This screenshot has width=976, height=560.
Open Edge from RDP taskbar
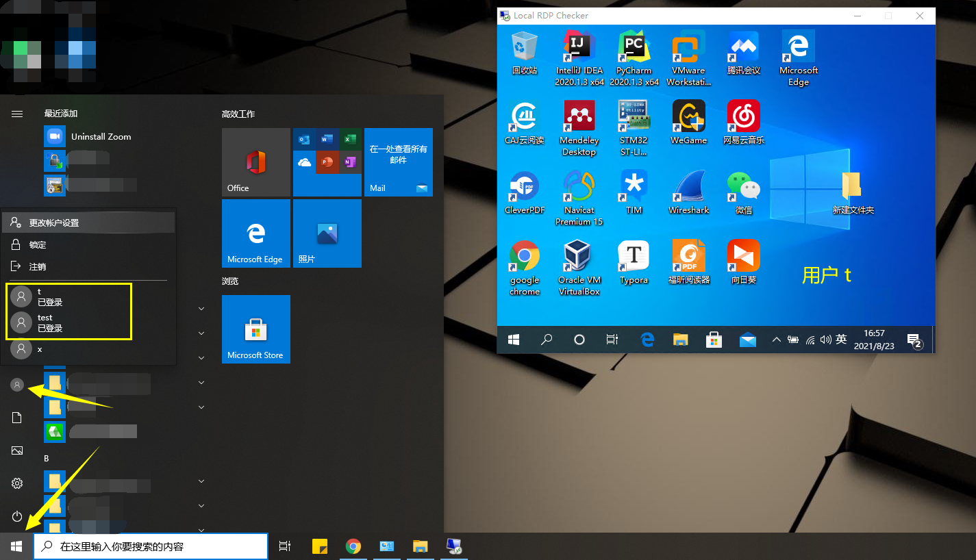[x=647, y=340]
